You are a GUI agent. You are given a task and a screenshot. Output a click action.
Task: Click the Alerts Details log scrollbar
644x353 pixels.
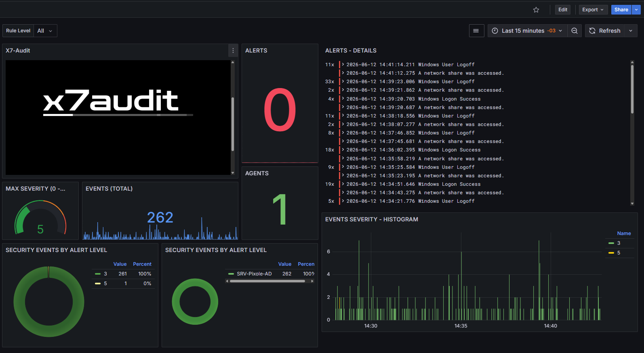click(x=632, y=89)
